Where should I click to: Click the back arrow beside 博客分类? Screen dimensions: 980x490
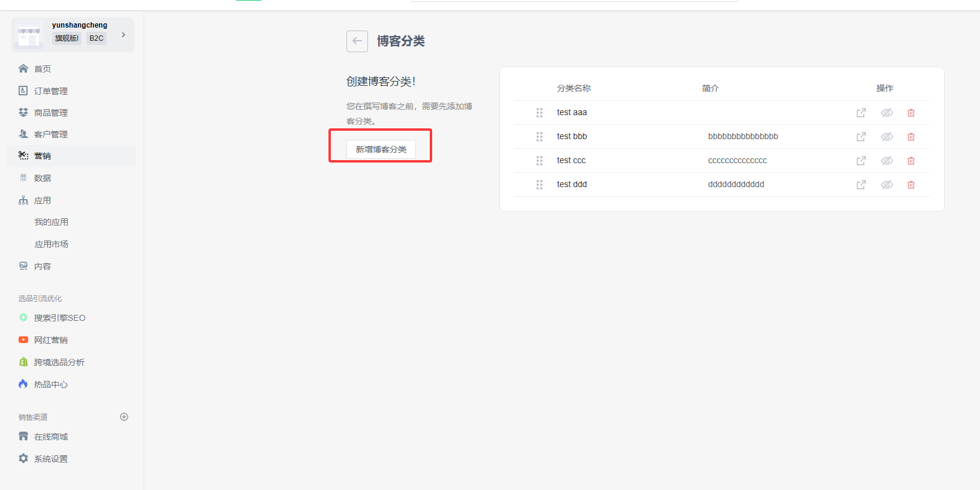pos(357,41)
